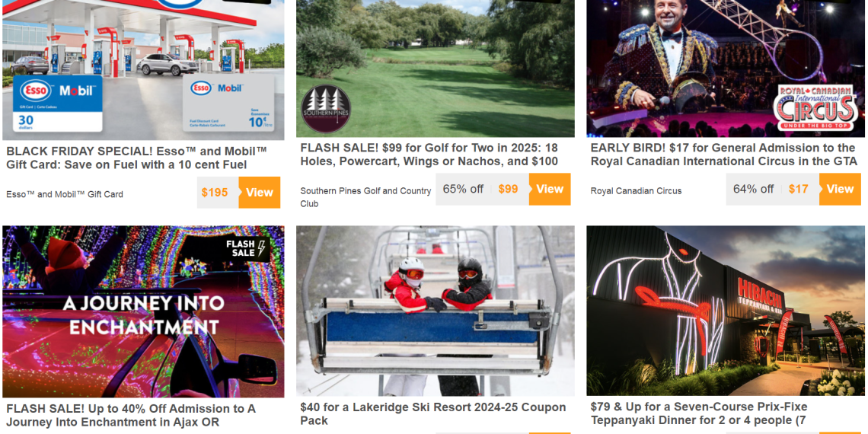Screen dimensions: 868x434
Task: Open the Hibachi Teppanyaki restaurant photo
Action: click(x=726, y=311)
